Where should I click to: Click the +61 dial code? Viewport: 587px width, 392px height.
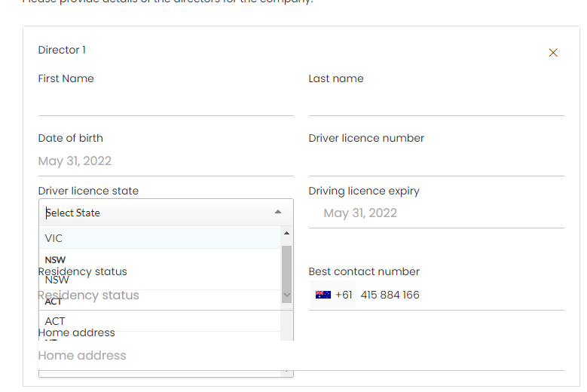pyautogui.click(x=344, y=295)
